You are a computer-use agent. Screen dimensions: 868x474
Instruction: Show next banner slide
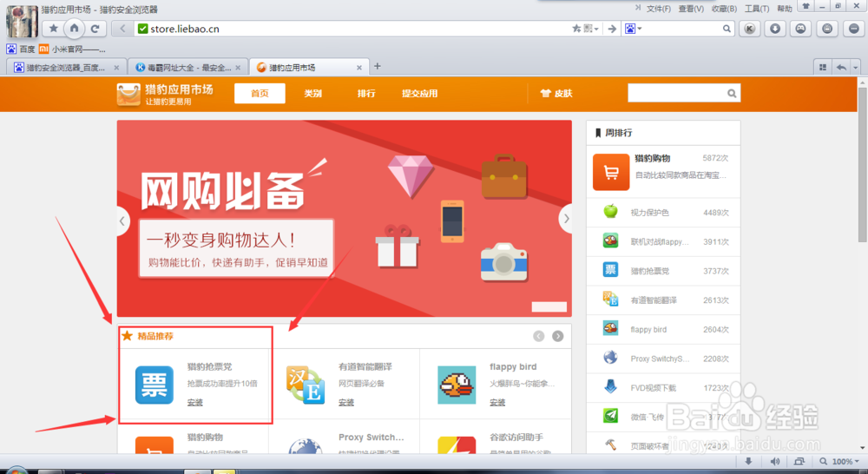point(566,220)
